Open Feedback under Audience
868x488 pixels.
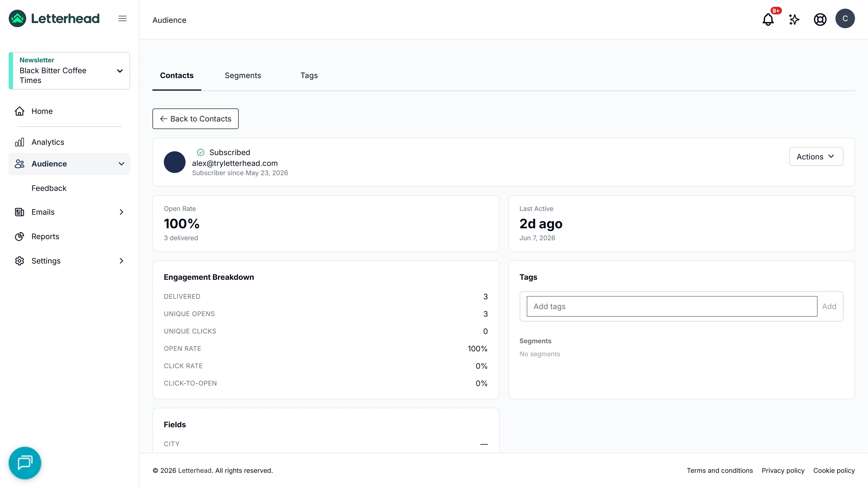[49, 188]
